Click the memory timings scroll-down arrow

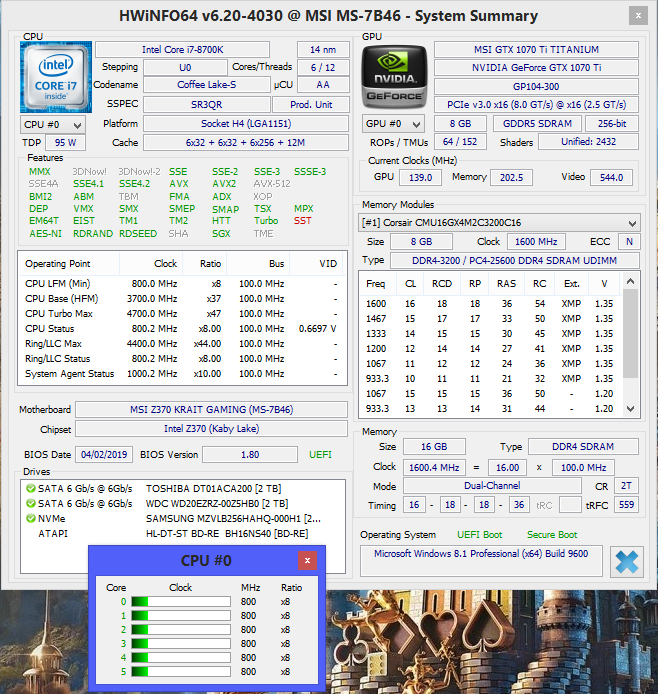coord(631,409)
